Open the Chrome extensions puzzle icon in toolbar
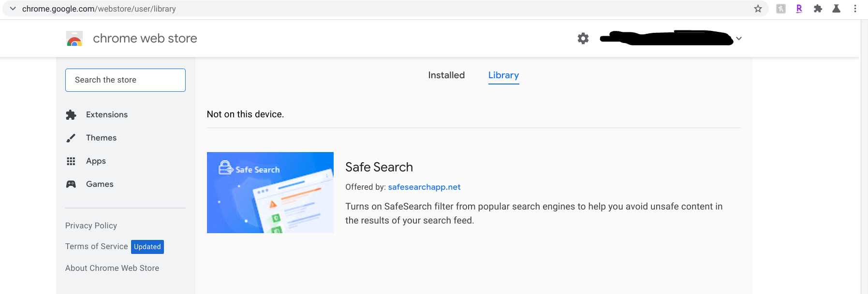Viewport: 868px width, 294px height. click(818, 9)
